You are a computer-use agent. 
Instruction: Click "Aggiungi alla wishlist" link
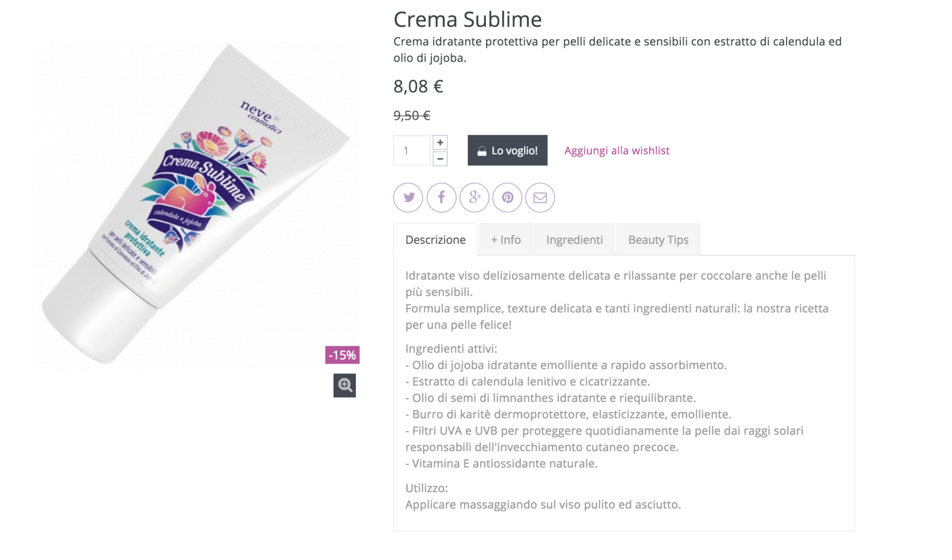click(x=617, y=150)
